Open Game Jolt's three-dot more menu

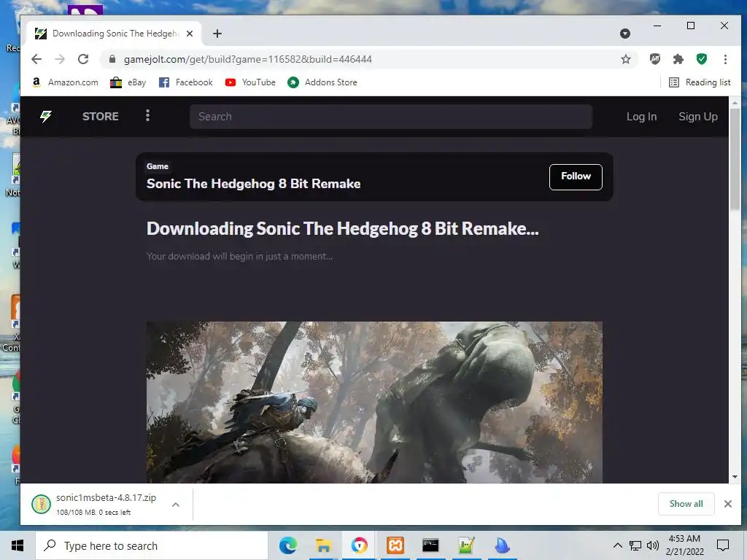tap(147, 116)
